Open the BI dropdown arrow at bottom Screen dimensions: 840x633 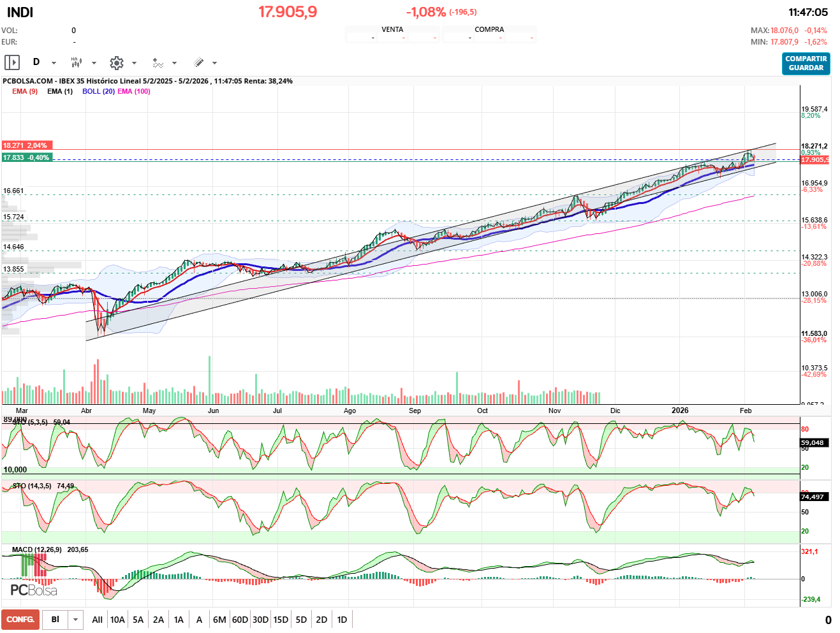[76, 620]
